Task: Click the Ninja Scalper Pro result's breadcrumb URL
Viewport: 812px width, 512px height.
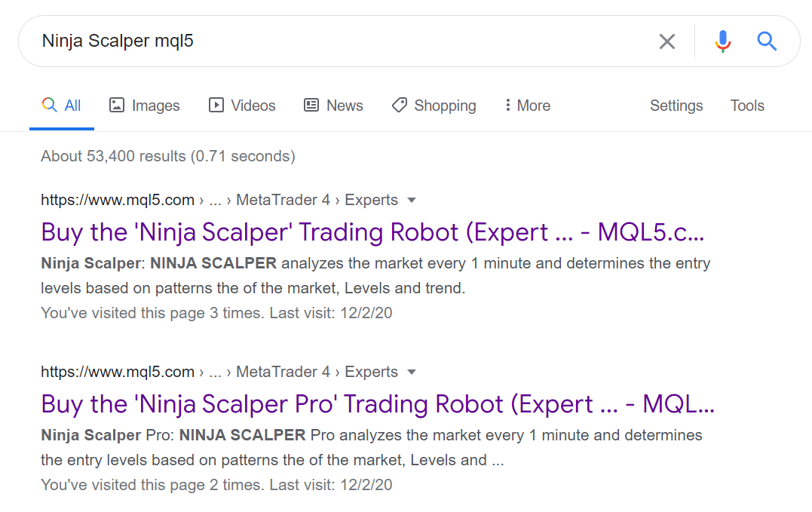Action: pyautogui.click(x=219, y=372)
